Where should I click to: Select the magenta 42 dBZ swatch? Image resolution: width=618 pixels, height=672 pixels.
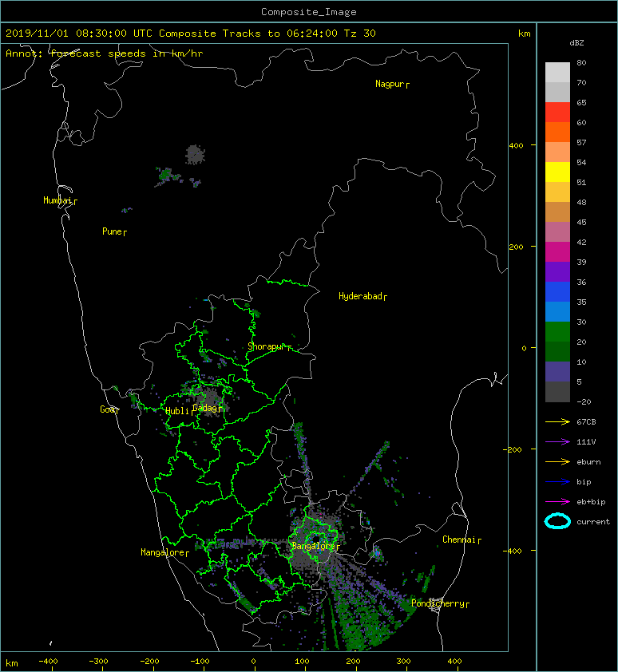click(557, 251)
